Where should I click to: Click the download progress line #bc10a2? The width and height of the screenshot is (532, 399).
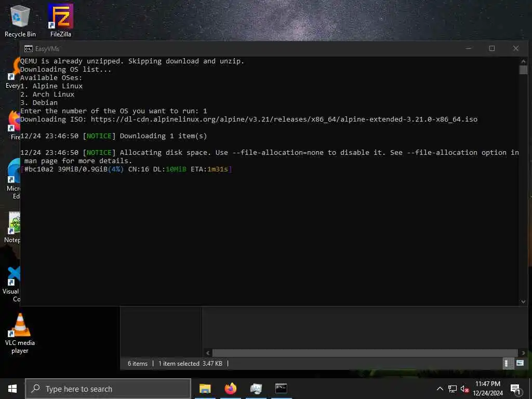coord(126,169)
